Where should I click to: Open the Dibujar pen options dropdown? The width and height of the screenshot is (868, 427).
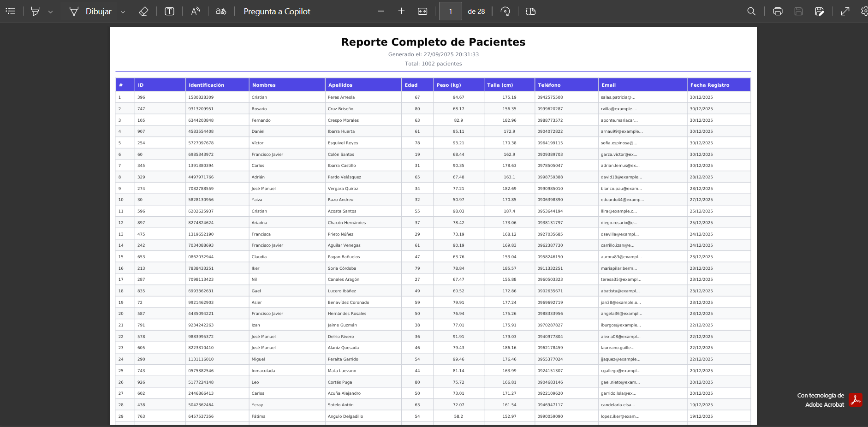pos(123,12)
